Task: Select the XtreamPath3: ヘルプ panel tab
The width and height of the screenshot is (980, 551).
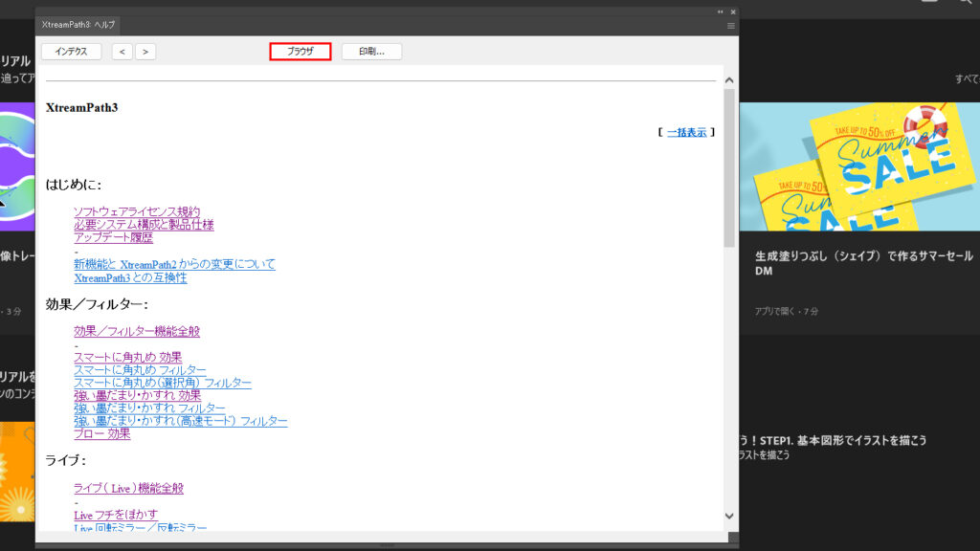Action: pyautogui.click(x=78, y=25)
